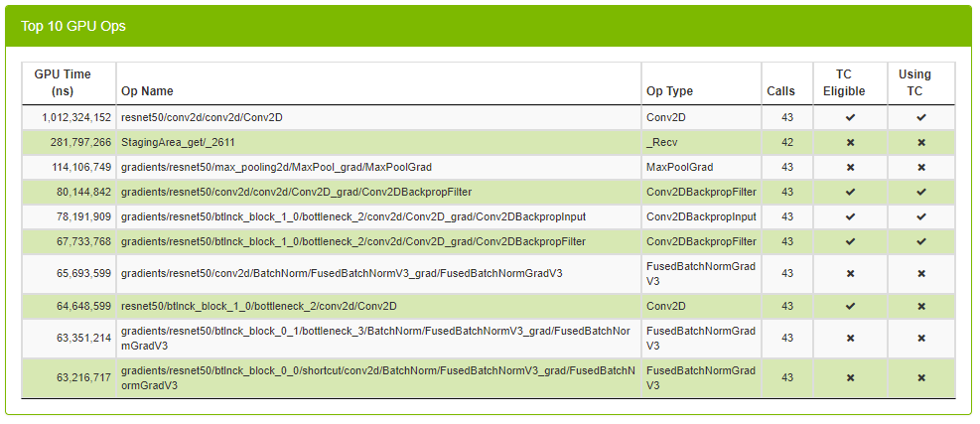Click the TC Eligible cross for StagingArea_get/_2611
Viewport: 980px width, 424px height.
pos(850,142)
